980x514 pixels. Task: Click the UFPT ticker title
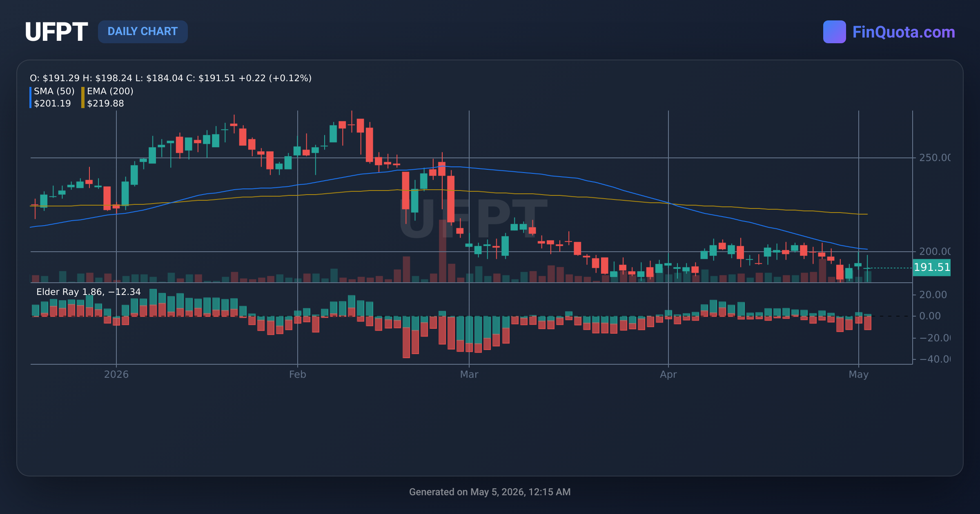pyautogui.click(x=56, y=32)
